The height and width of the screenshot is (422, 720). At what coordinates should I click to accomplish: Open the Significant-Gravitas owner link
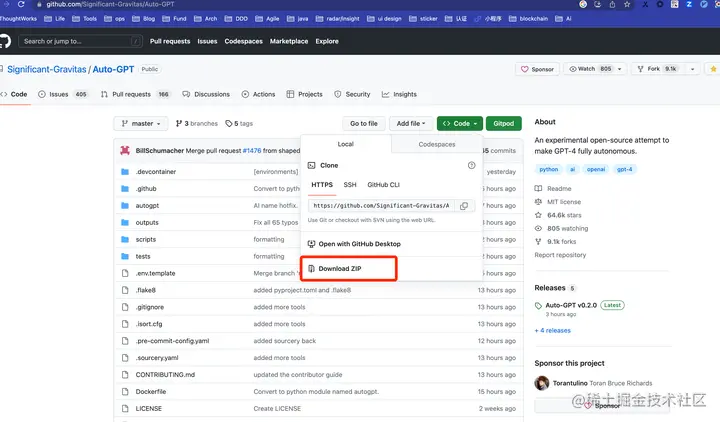click(x=47, y=69)
